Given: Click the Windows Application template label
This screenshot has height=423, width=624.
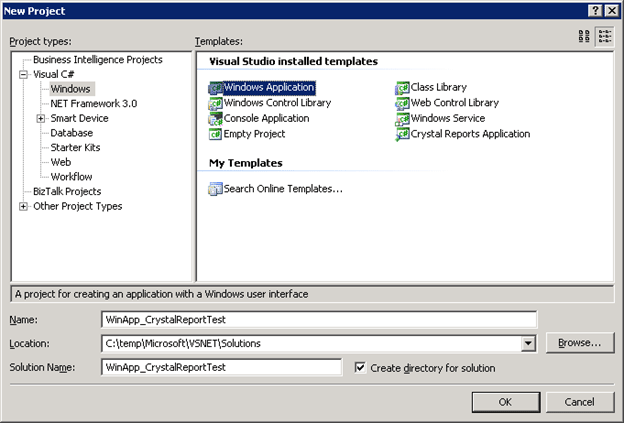Looking at the screenshot, I should [x=269, y=88].
